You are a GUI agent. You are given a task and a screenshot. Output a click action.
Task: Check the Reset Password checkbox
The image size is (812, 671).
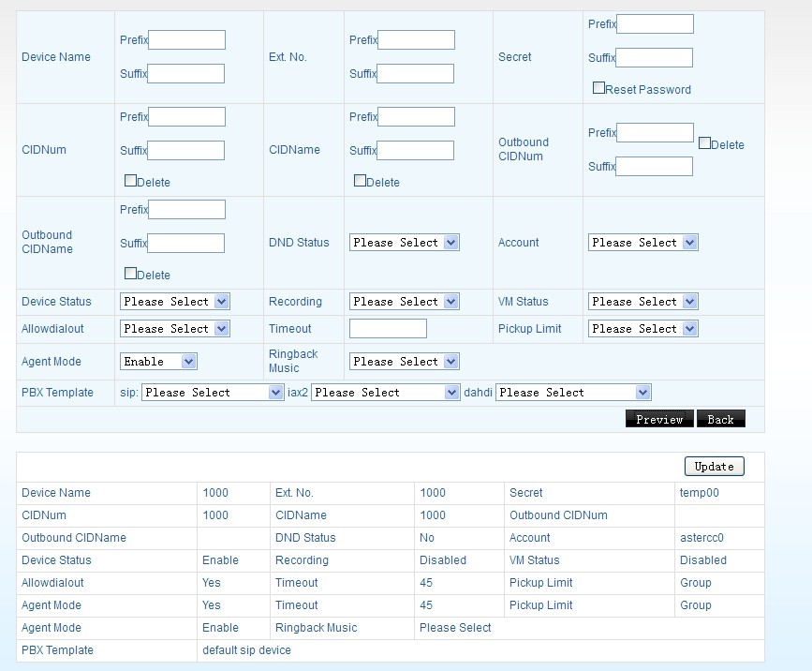point(598,88)
